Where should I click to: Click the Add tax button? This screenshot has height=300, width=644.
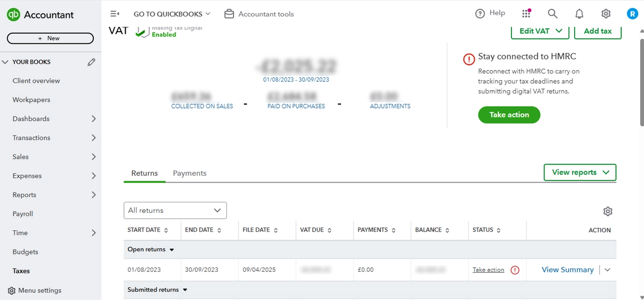597,31
